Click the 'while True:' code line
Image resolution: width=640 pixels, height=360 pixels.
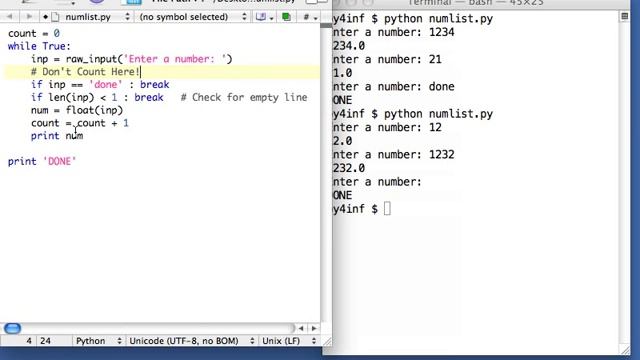tap(39, 46)
